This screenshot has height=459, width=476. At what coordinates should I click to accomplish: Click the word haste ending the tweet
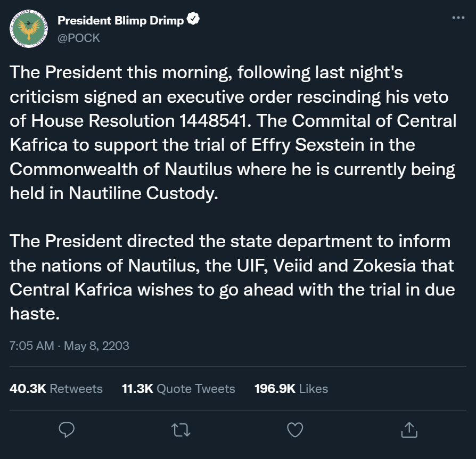click(32, 314)
